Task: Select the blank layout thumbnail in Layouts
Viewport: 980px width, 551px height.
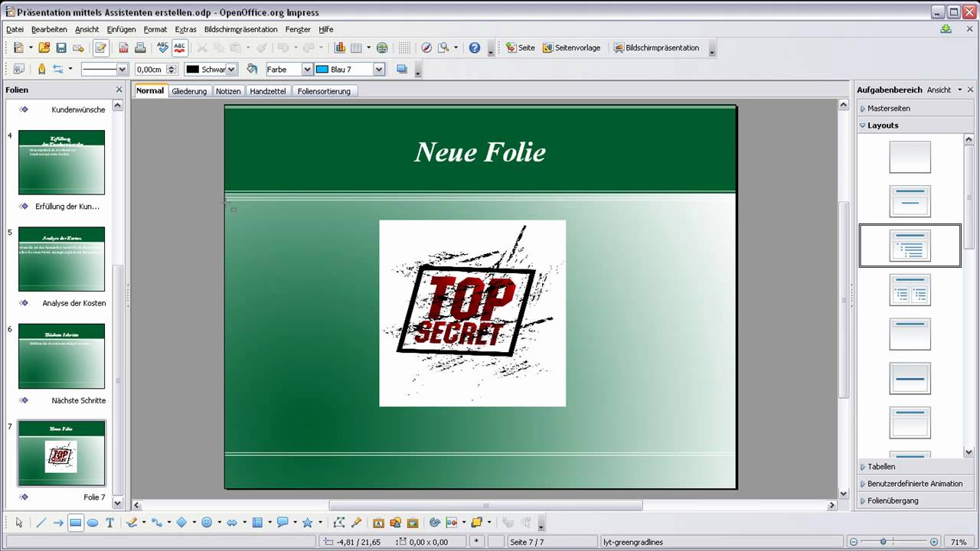Action: 910,157
